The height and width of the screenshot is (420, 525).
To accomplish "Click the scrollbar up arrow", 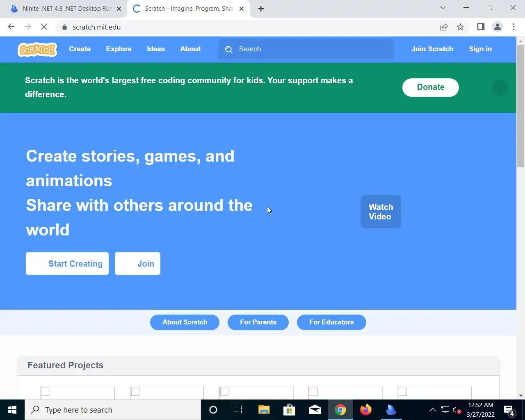I will pos(520,41).
